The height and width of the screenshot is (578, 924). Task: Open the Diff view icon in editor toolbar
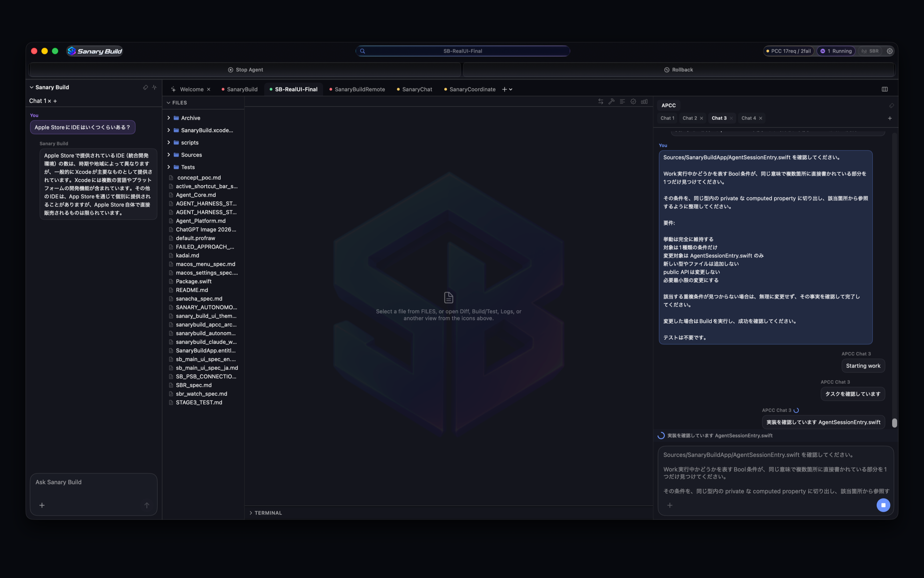click(x=601, y=101)
